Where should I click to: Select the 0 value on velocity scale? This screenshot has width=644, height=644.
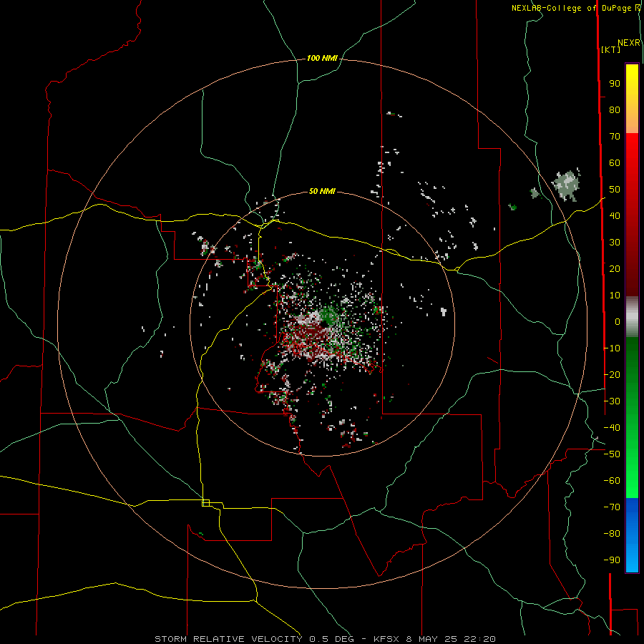[618, 322]
